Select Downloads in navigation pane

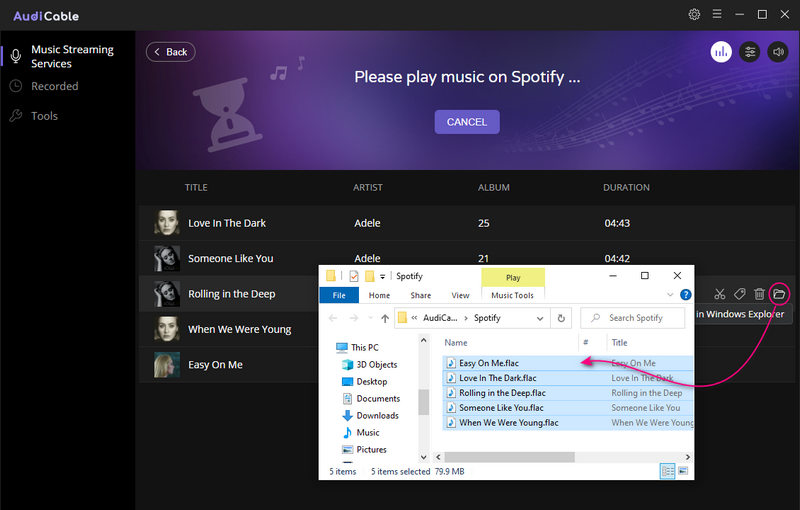[x=378, y=416]
